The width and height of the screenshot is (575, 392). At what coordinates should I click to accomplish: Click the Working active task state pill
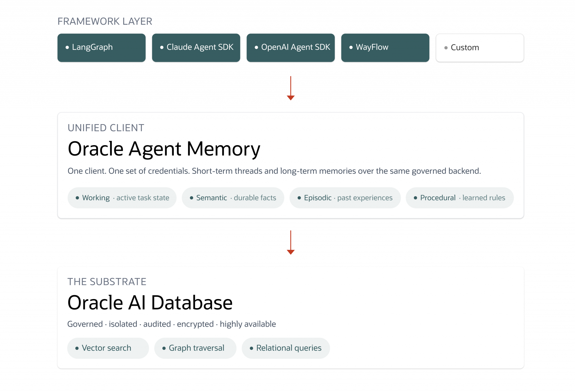point(122,198)
